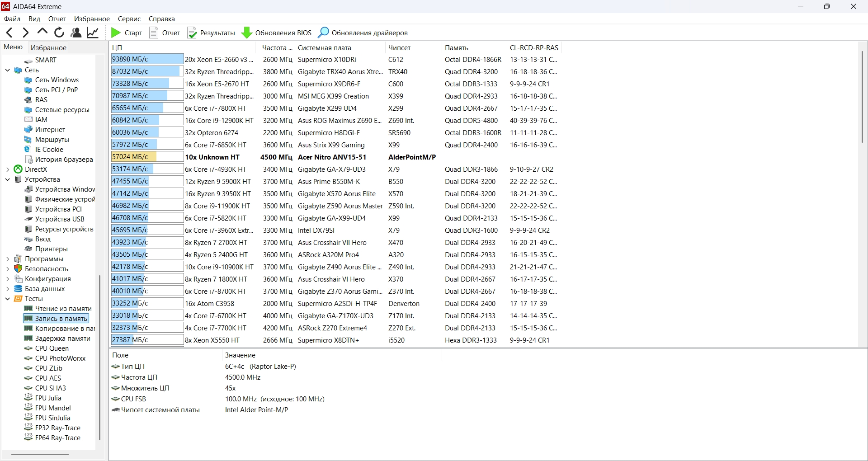Screen dimensions: 868x461
Task: Switch to the Избранное sidebar tab
Action: [x=48, y=47]
